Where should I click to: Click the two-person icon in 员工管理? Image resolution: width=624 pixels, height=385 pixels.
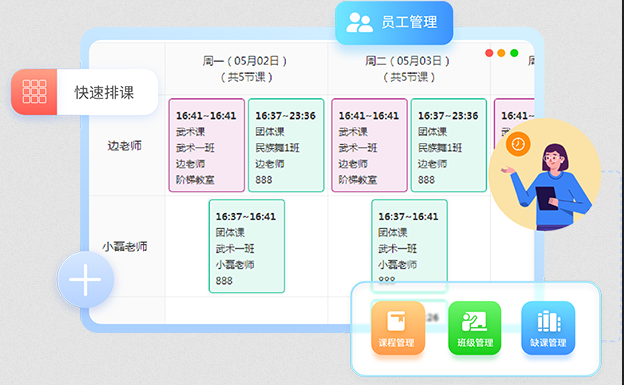359,22
